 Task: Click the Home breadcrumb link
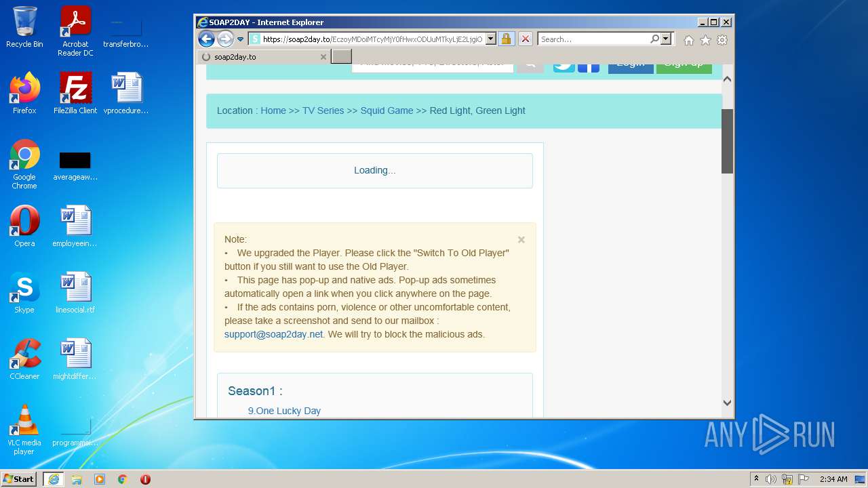click(x=273, y=110)
